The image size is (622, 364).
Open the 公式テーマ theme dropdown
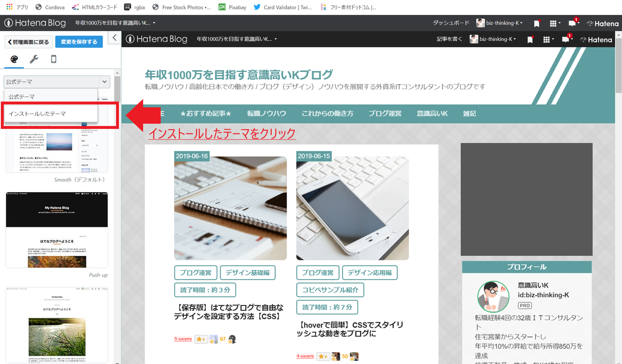56,82
